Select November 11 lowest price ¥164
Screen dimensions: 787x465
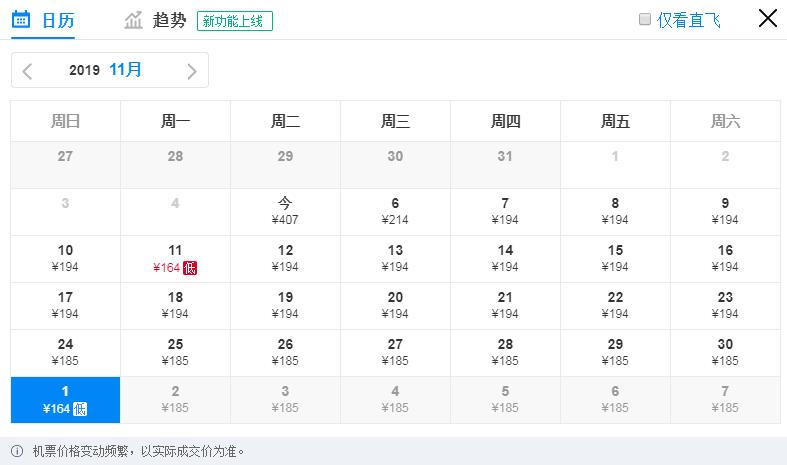(175, 259)
